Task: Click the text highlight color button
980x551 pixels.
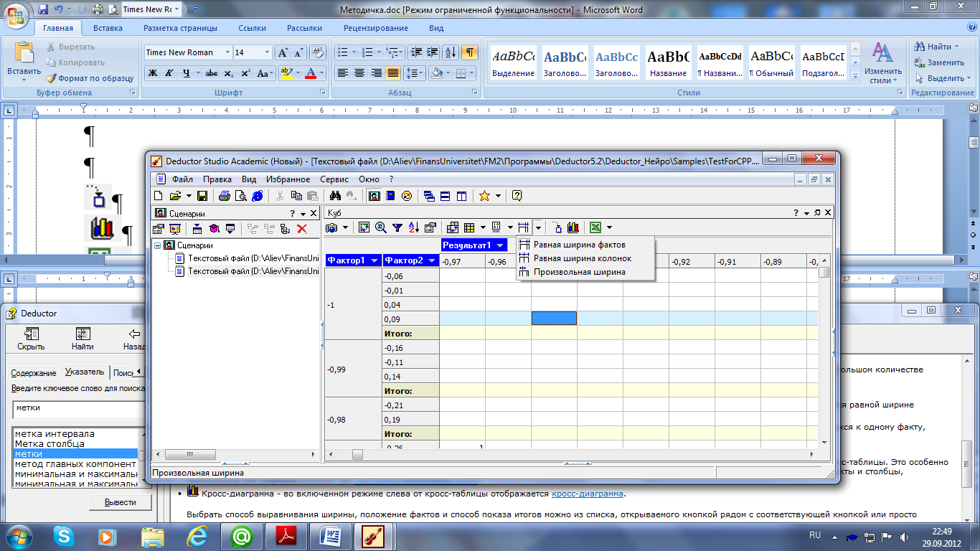Action: [286, 73]
